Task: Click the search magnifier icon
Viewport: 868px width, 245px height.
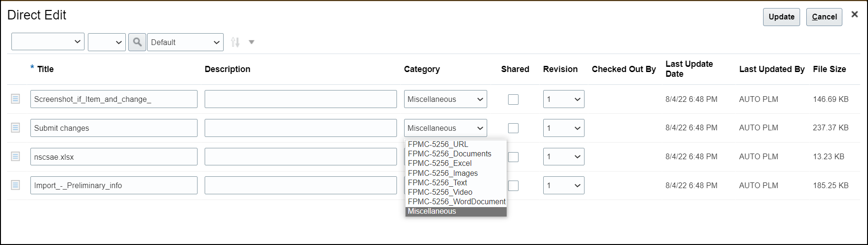Action: pos(137,42)
